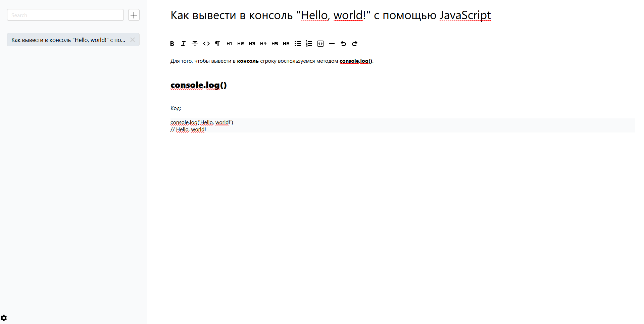Screen dimensions: 644x324
Task: Insert a code block
Action: pyautogui.click(x=320, y=44)
